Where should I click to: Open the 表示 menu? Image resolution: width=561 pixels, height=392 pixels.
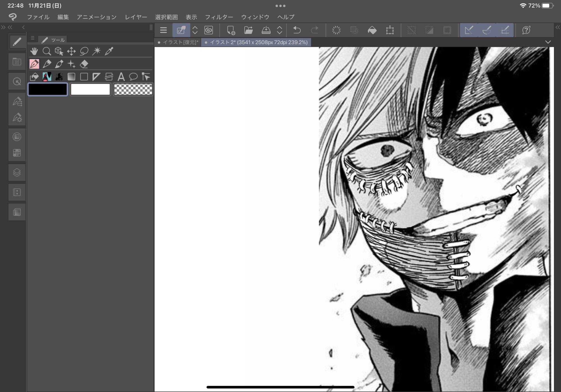pyautogui.click(x=191, y=17)
